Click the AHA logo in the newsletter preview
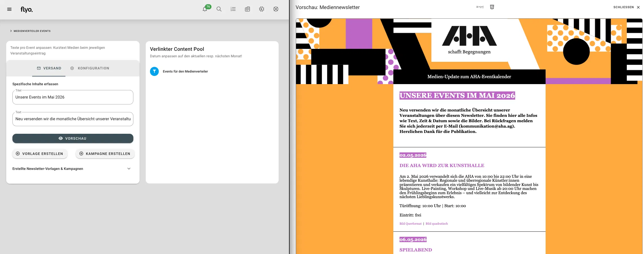Viewport: 644px width, 254px height. (469, 40)
